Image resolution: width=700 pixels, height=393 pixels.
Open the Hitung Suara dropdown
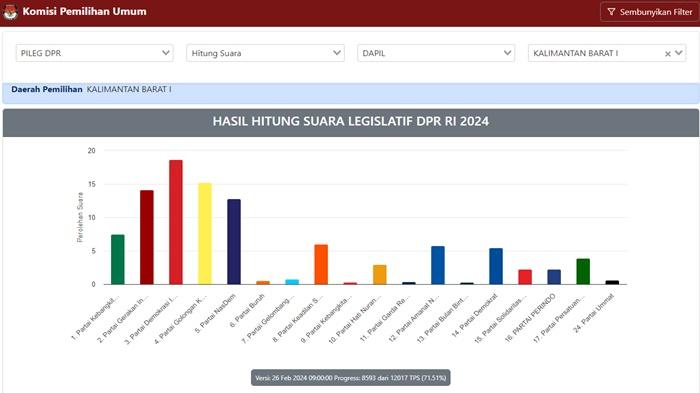(265, 53)
